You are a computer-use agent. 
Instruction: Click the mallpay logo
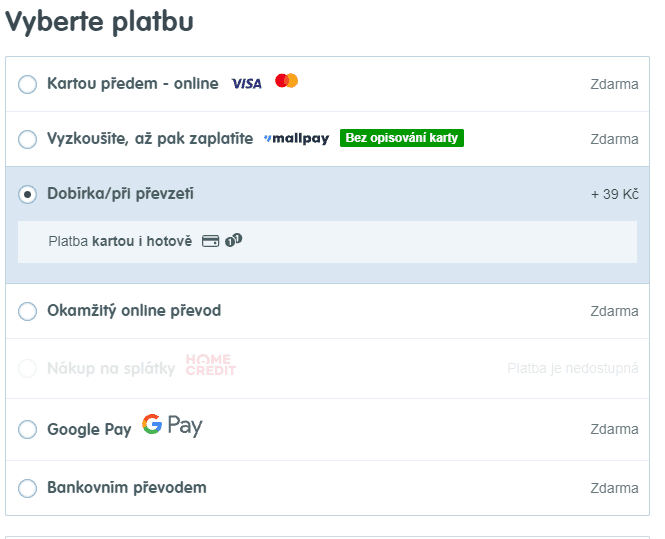(296, 139)
